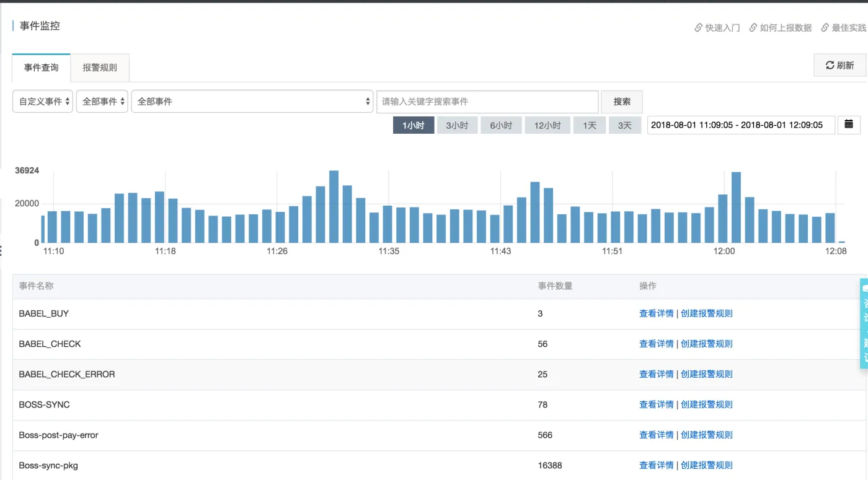Click the BABEL_CHECK_ERROR event name
The image size is (868, 480).
pyautogui.click(x=67, y=374)
